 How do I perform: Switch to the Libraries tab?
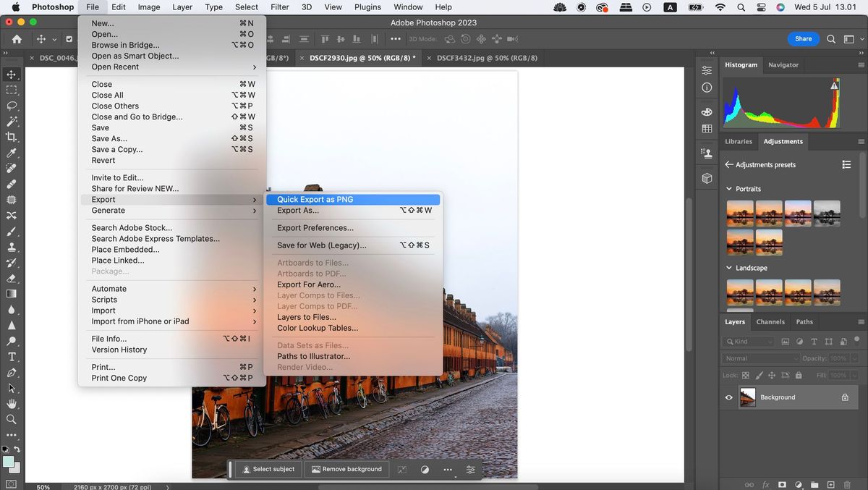point(739,142)
